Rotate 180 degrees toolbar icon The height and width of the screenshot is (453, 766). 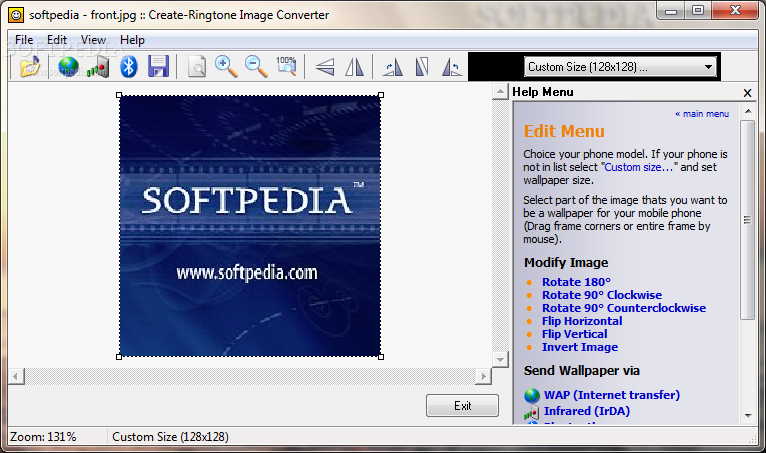[422, 66]
